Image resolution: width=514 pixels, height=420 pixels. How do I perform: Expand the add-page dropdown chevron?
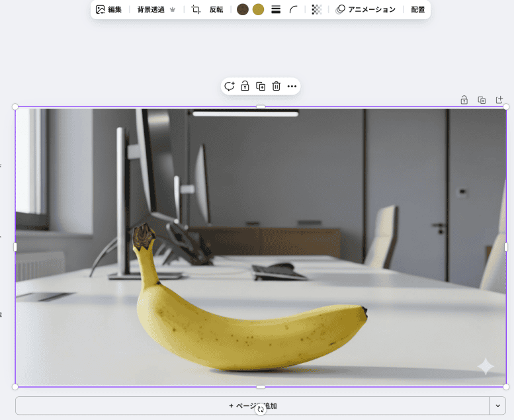click(x=497, y=405)
